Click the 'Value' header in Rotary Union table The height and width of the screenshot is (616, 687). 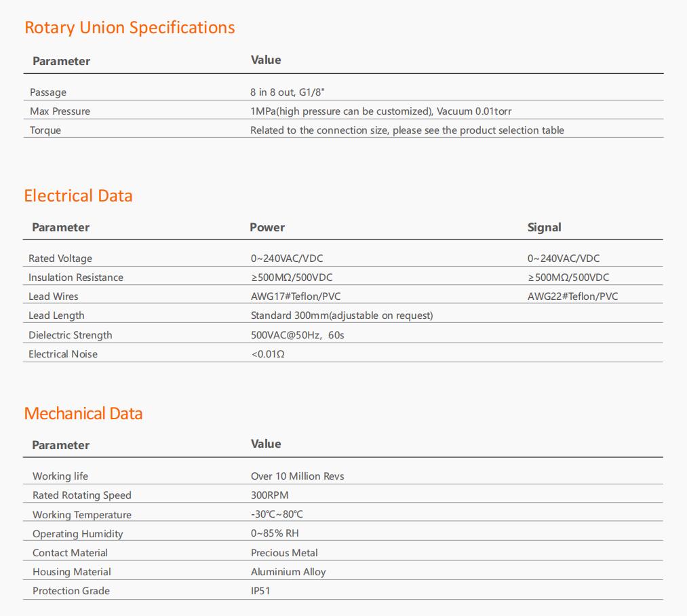(x=266, y=60)
